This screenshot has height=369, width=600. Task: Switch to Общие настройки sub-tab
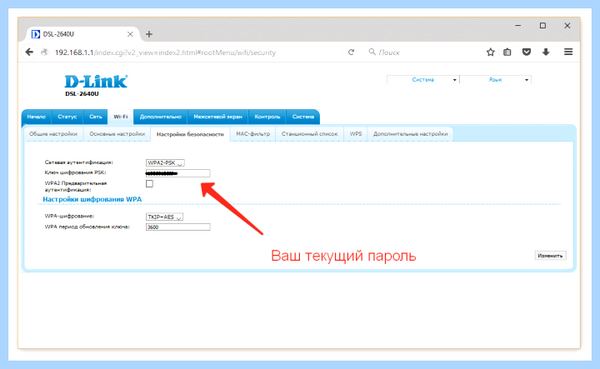[53, 134]
